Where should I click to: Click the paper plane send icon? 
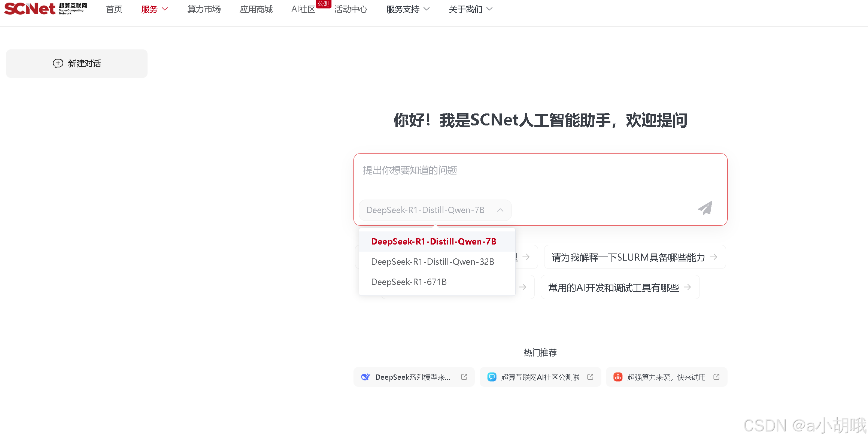click(705, 208)
